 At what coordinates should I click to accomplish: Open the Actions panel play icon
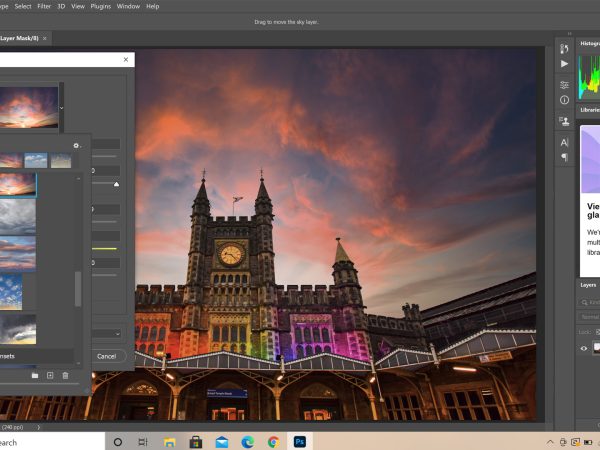(x=564, y=64)
